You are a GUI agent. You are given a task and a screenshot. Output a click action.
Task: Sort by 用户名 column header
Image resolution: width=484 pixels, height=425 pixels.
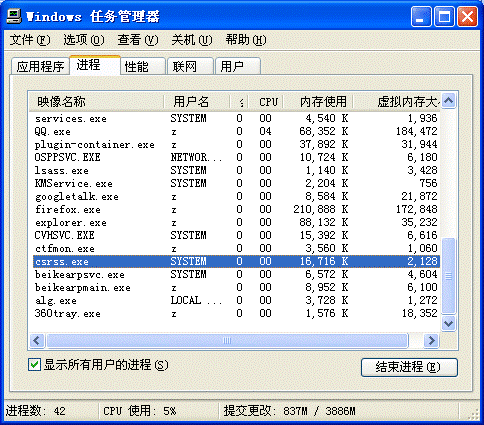[x=197, y=101]
